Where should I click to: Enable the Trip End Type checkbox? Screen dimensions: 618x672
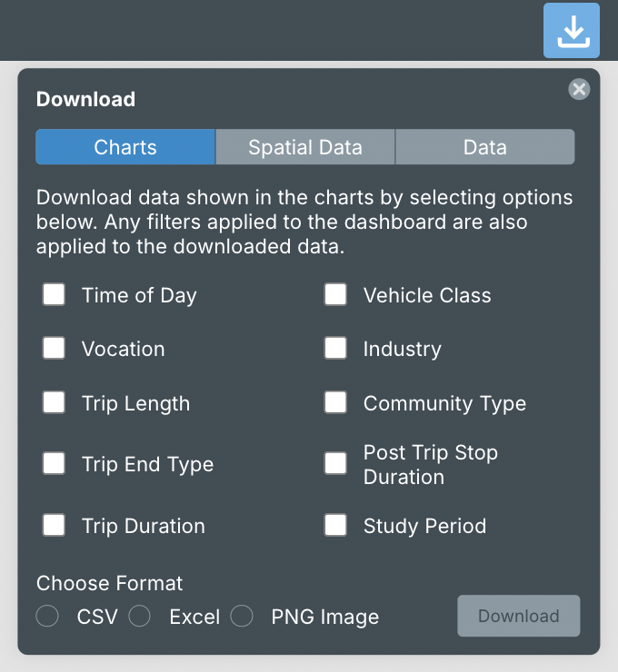(x=54, y=463)
